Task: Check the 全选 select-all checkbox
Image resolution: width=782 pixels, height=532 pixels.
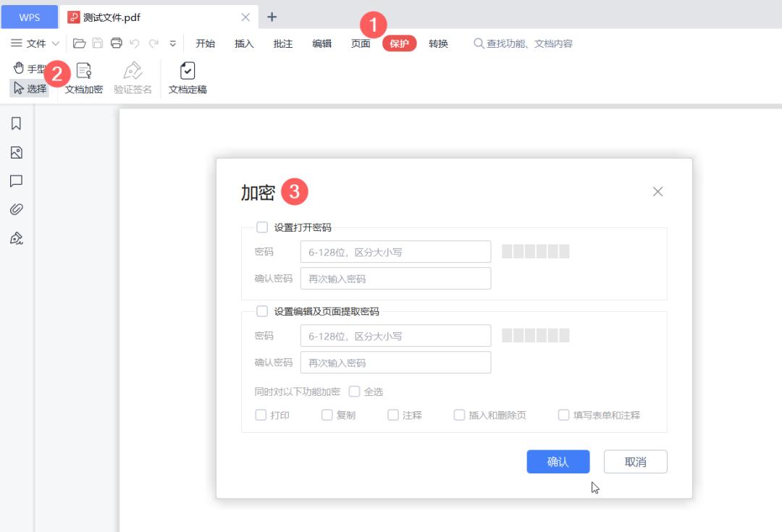Action: coord(355,391)
